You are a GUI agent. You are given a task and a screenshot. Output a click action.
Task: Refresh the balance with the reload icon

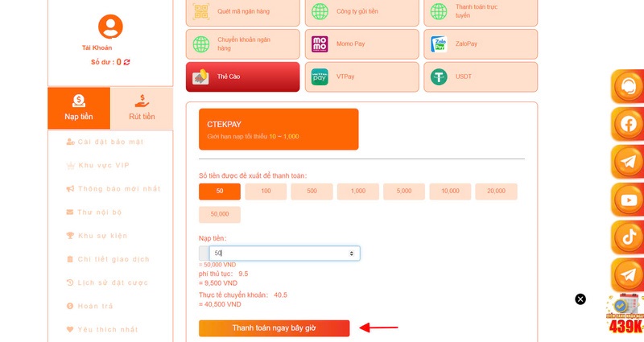point(127,62)
